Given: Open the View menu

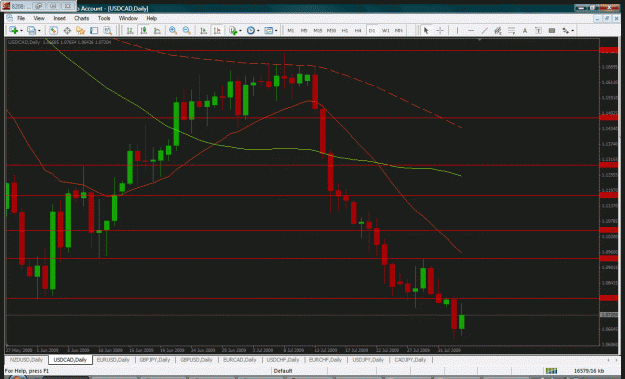Looking at the screenshot, I should tap(39, 18).
